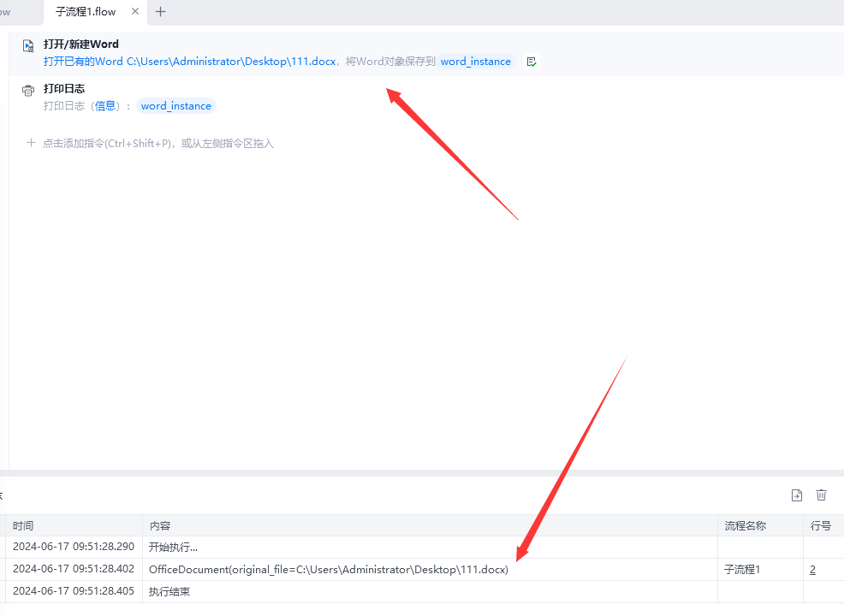The height and width of the screenshot is (616, 844).
Task: Click the 111.docx file path link
Action: pyautogui.click(x=231, y=62)
